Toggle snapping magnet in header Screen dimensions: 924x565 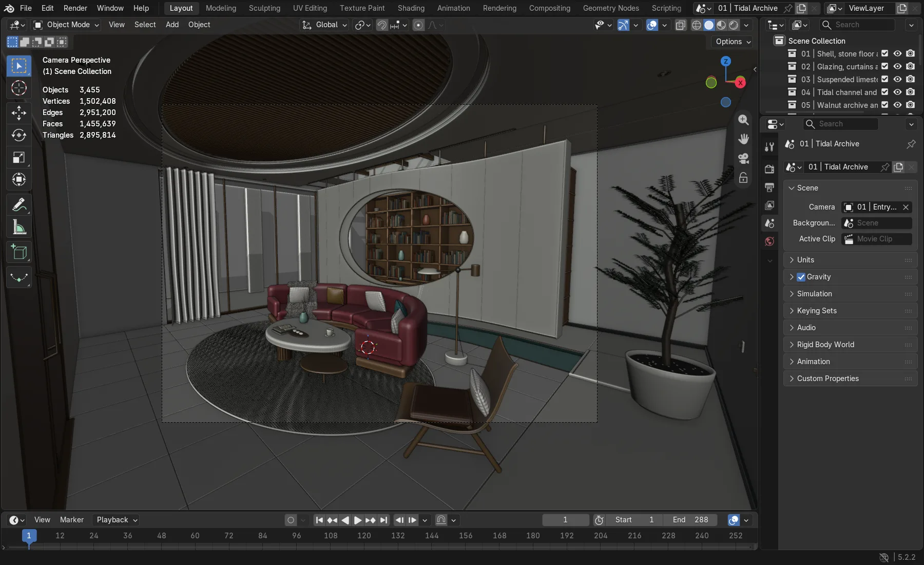tap(381, 25)
